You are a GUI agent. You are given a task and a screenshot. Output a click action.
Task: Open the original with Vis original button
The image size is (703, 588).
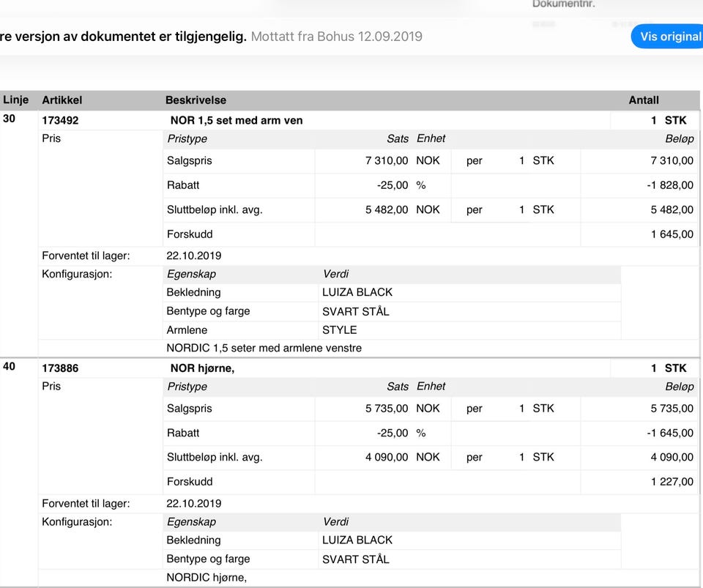669,37
